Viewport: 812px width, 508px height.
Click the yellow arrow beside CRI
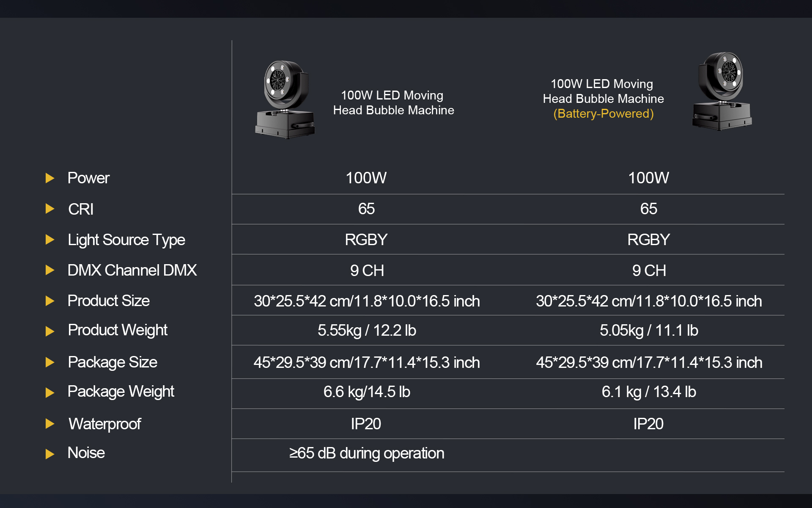[50, 209]
